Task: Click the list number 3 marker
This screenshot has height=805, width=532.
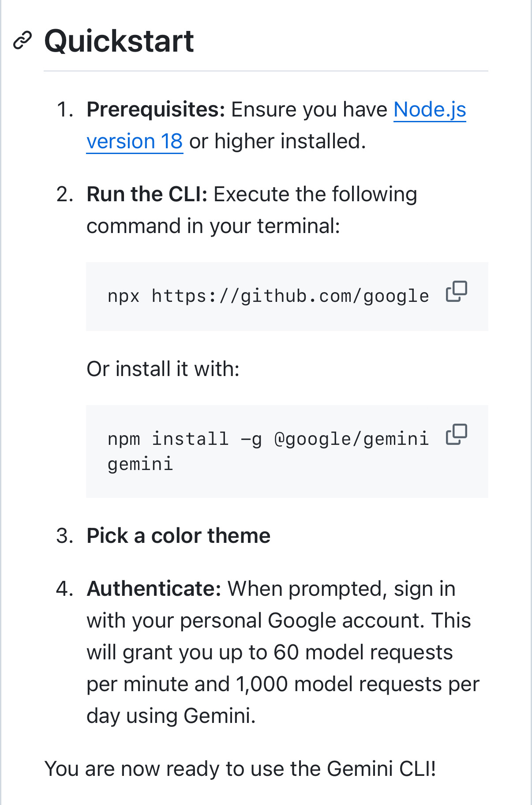Action: [x=65, y=535]
